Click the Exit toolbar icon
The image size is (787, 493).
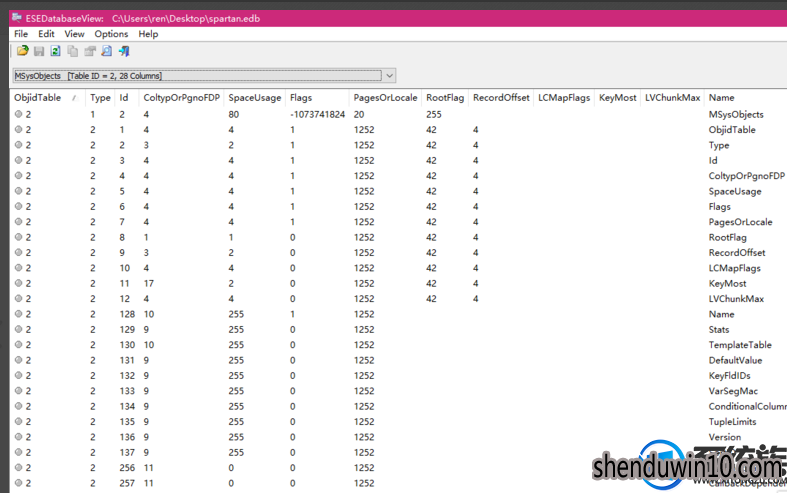[x=124, y=51]
